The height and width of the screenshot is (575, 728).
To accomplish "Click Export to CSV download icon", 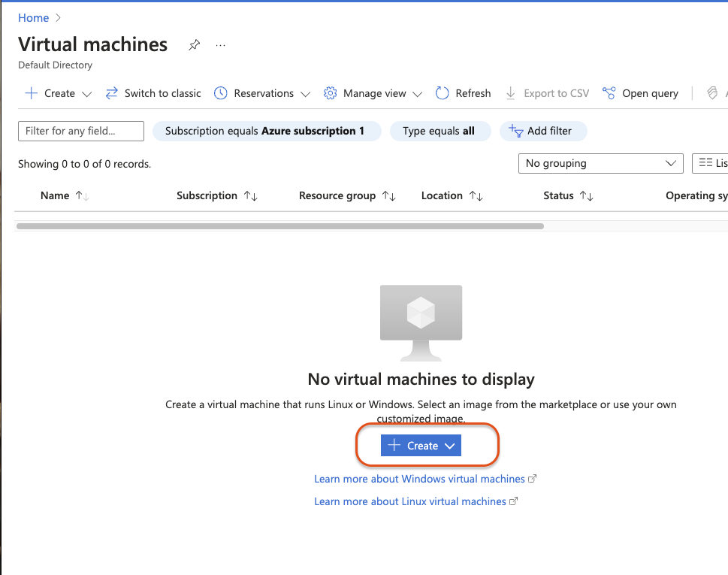I will tap(510, 93).
